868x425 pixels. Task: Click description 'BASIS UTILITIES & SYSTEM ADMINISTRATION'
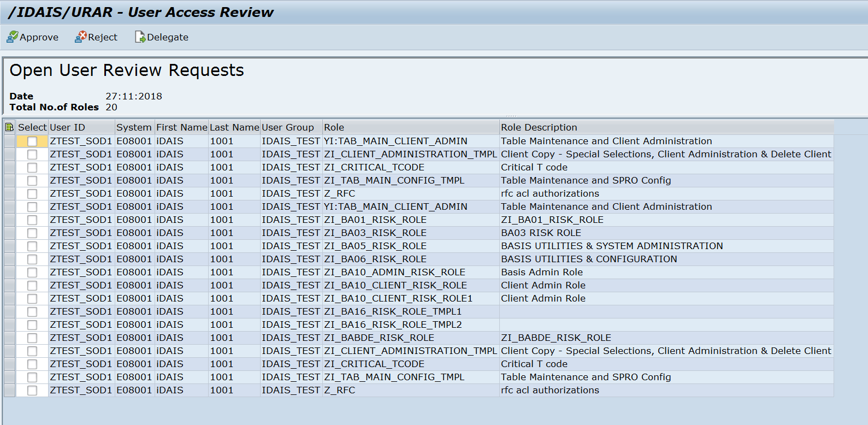pyautogui.click(x=612, y=246)
